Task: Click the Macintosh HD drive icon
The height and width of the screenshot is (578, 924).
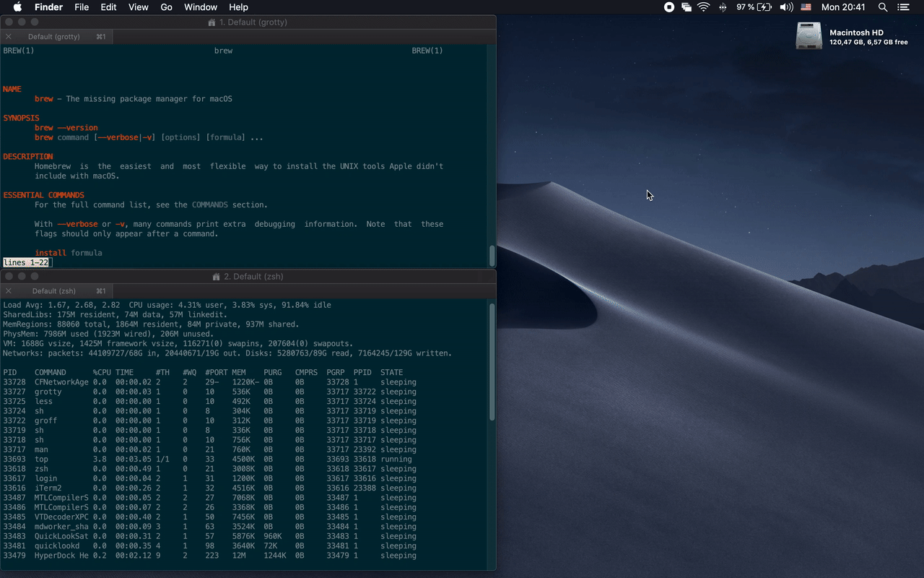Action: click(x=808, y=36)
